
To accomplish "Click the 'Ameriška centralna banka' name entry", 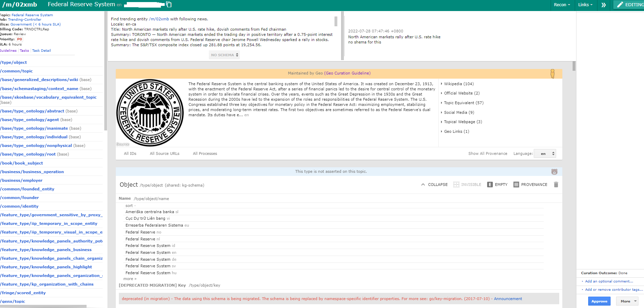I will tap(150, 212).
